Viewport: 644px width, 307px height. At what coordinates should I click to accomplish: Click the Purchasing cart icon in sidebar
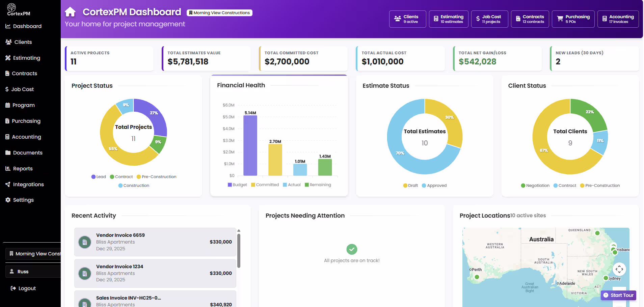coord(7,121)
